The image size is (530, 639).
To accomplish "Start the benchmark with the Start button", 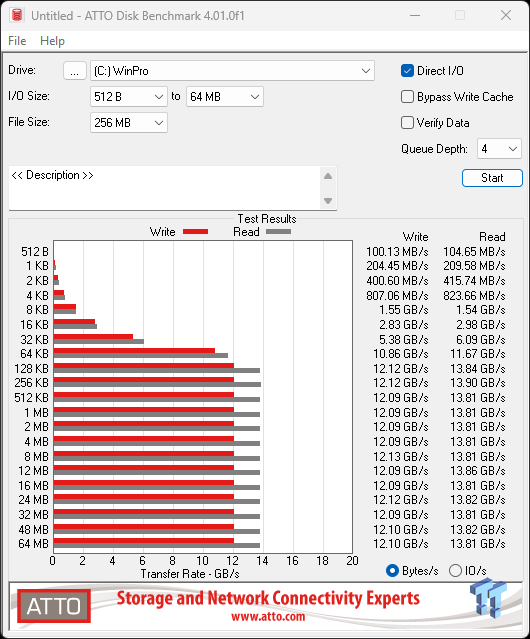I will click(492, 178).
